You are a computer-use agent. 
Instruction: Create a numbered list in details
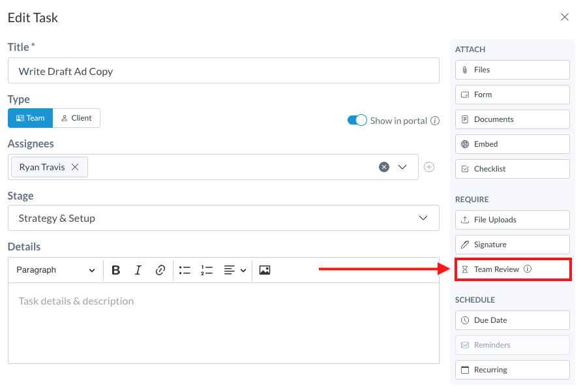(207, 270)
